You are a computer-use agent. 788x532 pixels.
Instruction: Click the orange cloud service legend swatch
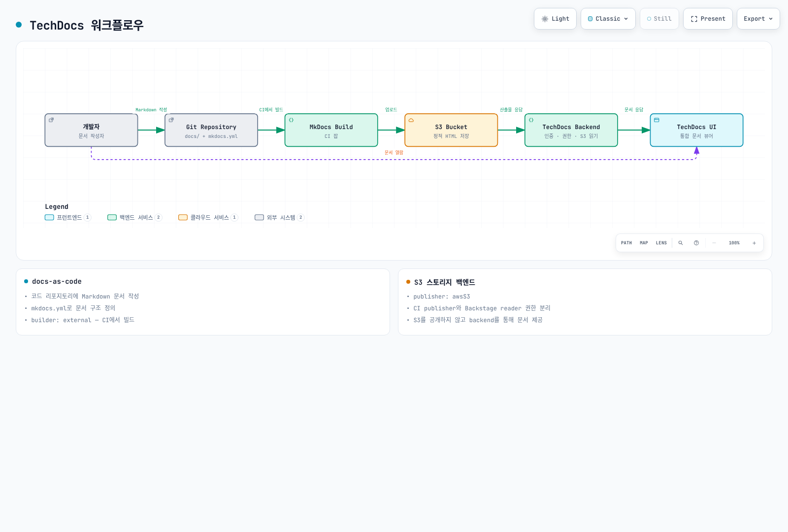click(183, 217)
